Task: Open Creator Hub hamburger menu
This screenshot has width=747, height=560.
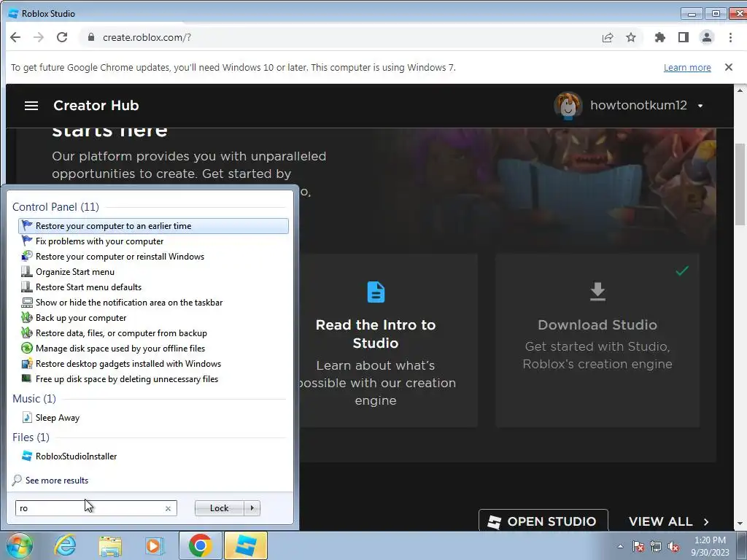Action: 31,105
